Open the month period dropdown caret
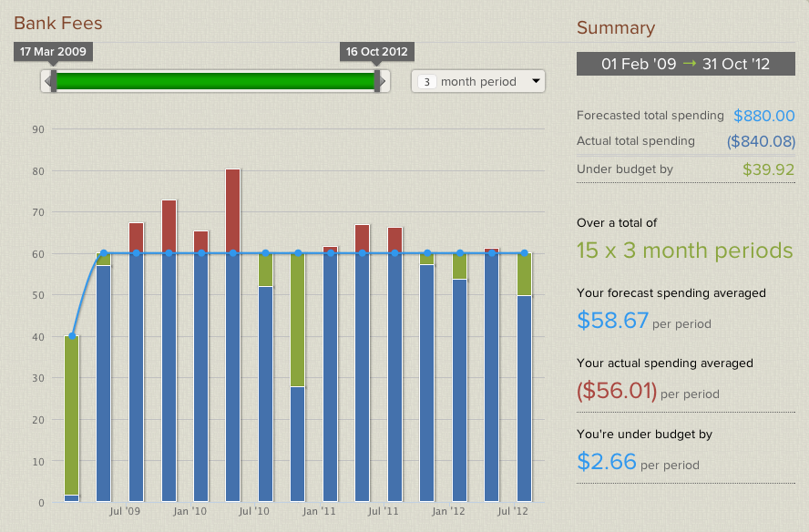 [534, 81]
